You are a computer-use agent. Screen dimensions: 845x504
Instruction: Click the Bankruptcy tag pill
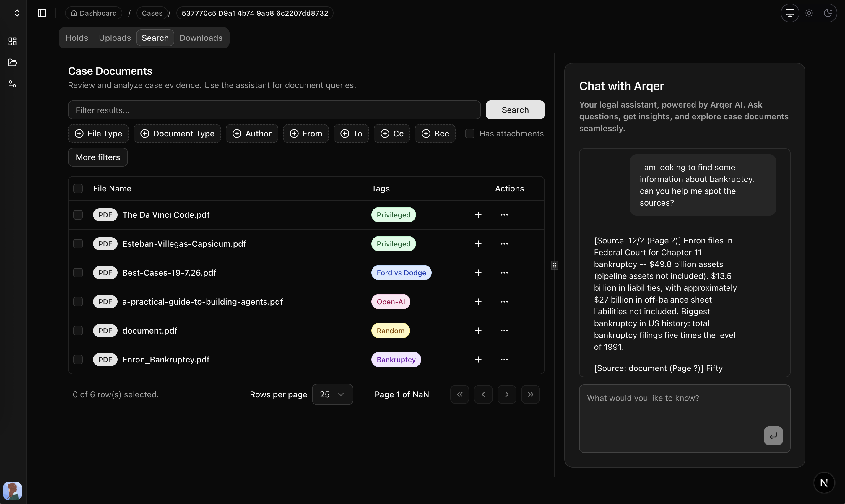click(x=396, y=359)
